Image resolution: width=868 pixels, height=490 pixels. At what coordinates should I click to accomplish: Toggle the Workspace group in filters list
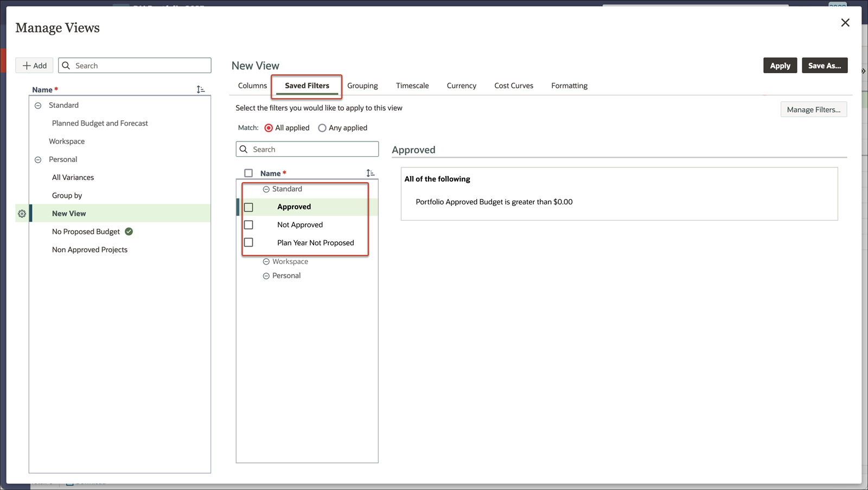(266, 262)
